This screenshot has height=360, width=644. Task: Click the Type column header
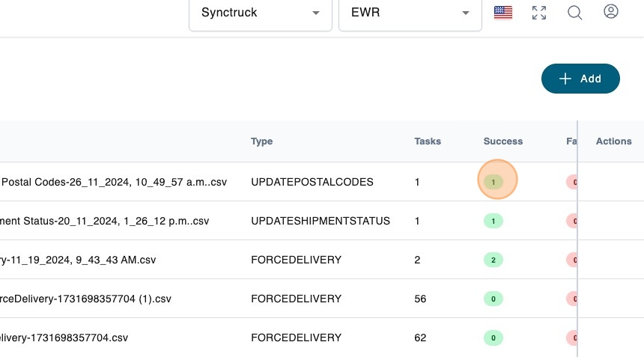point(262,141)
